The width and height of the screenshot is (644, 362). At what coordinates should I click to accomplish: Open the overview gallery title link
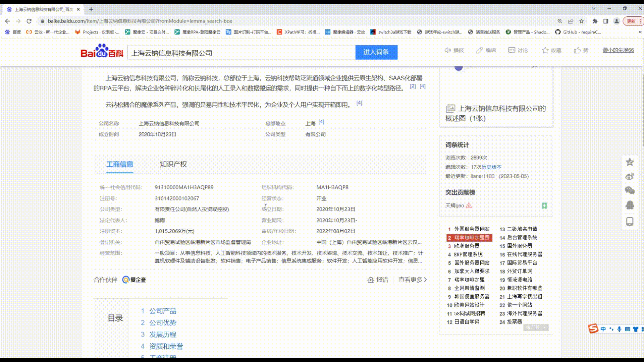[496, 113]
